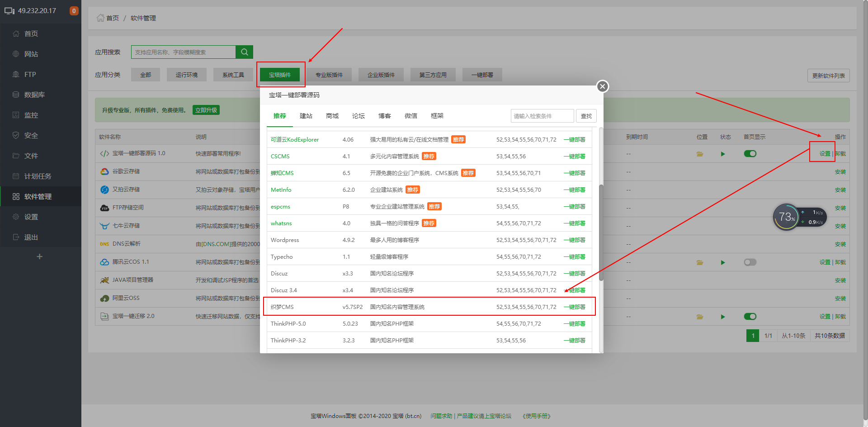Screen dimensions: 868x427
Task: Click the home icon in breadcrumb
Action: pyautogui.click(x=100, y=18)
